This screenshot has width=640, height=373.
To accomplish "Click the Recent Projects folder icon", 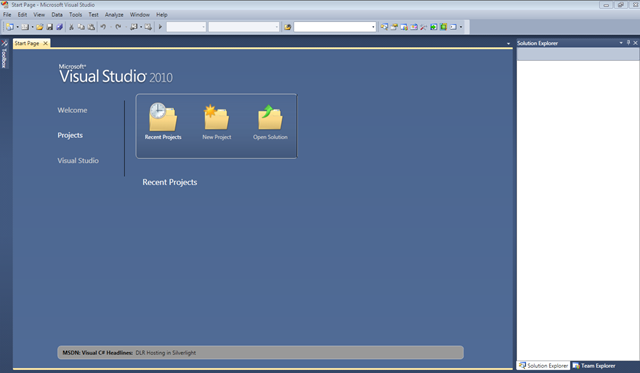I will pyautogui.click(x=163, y=117).
